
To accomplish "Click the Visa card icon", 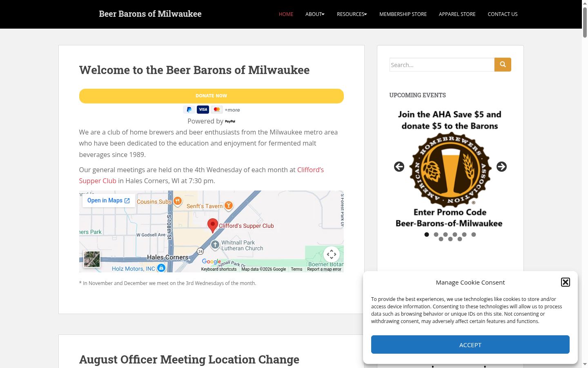I will click(x=203, y=110).
